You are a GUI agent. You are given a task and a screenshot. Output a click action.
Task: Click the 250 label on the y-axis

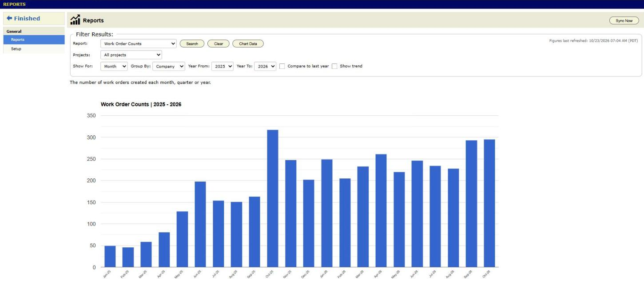(x=91, y=159)
